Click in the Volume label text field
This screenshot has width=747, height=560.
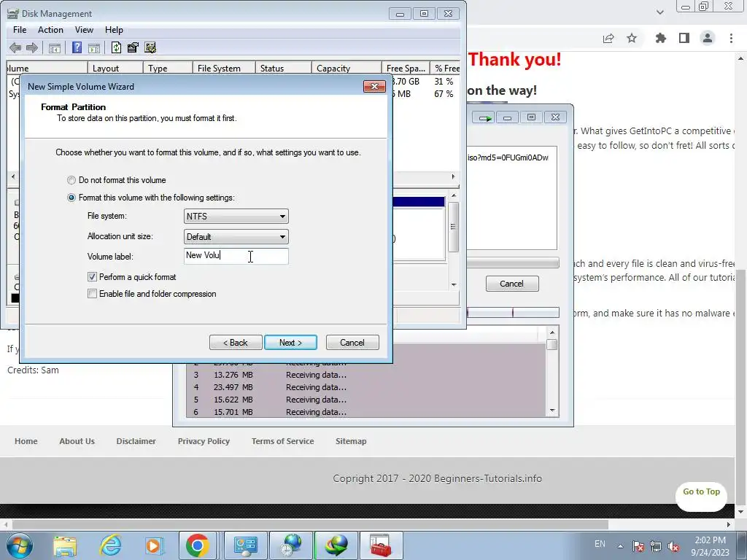(236, 256)
